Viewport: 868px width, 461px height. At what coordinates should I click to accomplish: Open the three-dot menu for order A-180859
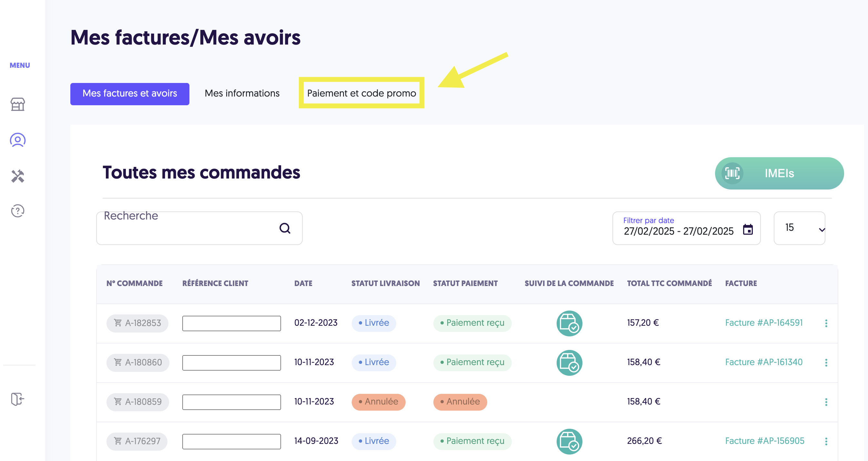[x=826, y=402]
